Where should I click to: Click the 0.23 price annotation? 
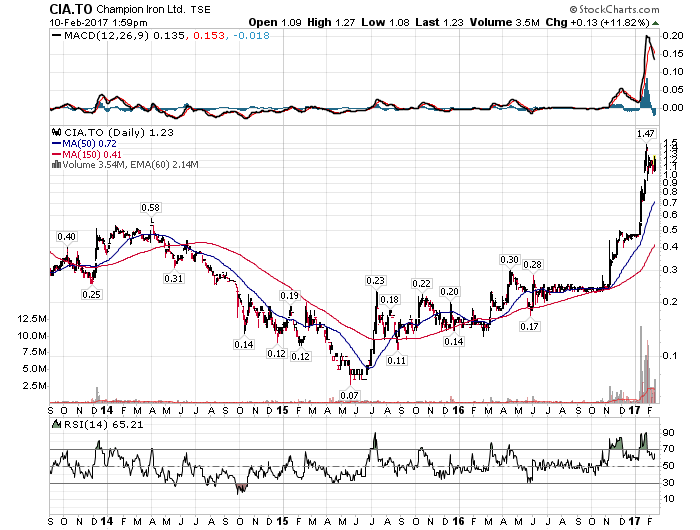coord(375,280)
